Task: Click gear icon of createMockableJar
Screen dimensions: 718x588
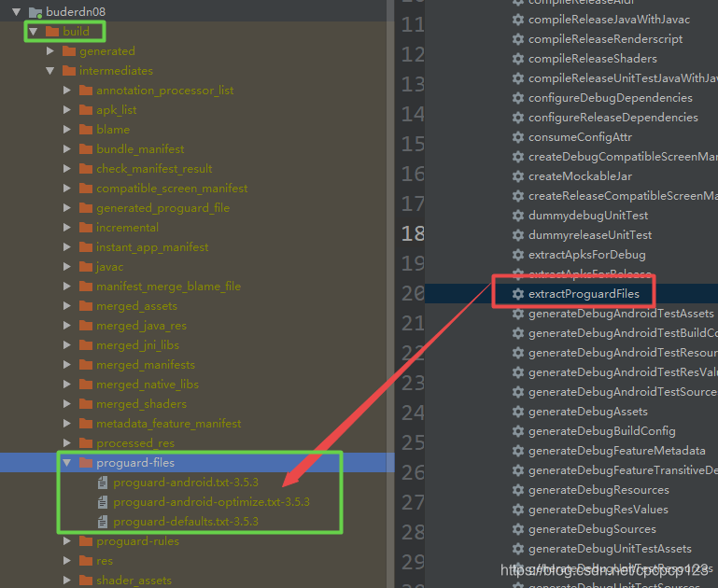Action: pyautogui.click(x=518, y=176)
